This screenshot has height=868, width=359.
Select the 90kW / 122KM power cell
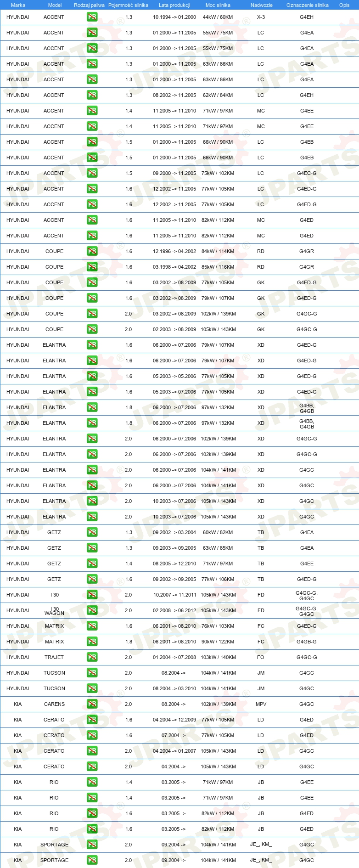(218, 642)
